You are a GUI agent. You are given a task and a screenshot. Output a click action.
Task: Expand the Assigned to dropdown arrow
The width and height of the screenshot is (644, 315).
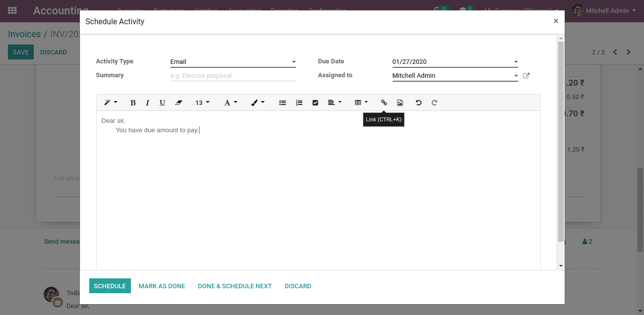pos(516,76)
